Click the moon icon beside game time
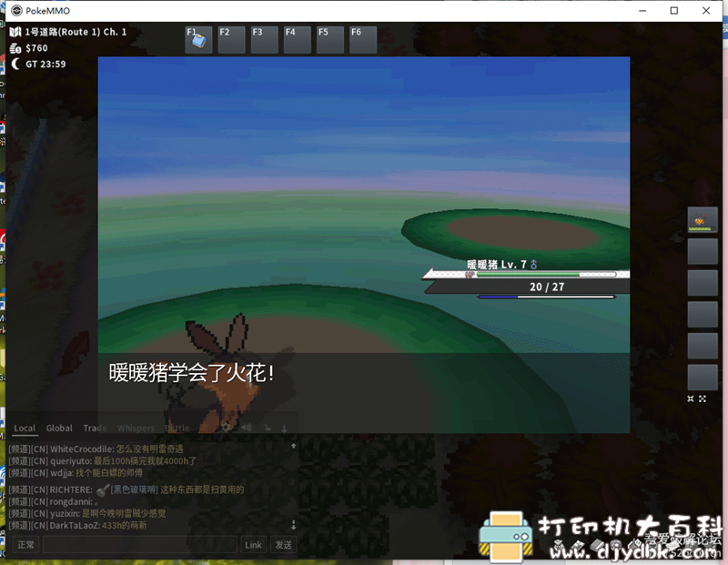This screenshot has width=728, height=565. coord(15,64)
